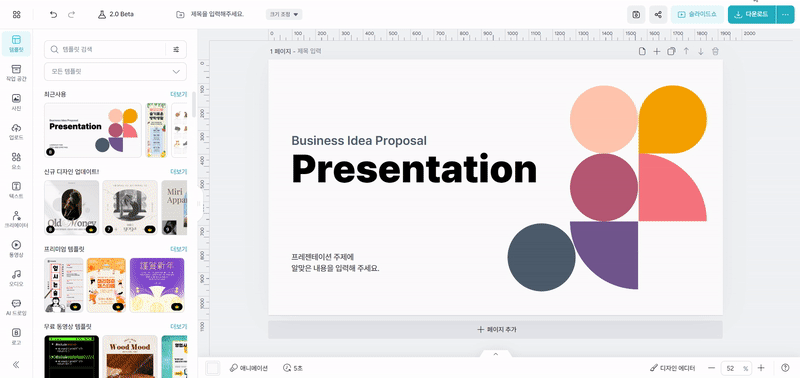Open the AI 드로잉 panel
The image size is (800, 378).
16,307
